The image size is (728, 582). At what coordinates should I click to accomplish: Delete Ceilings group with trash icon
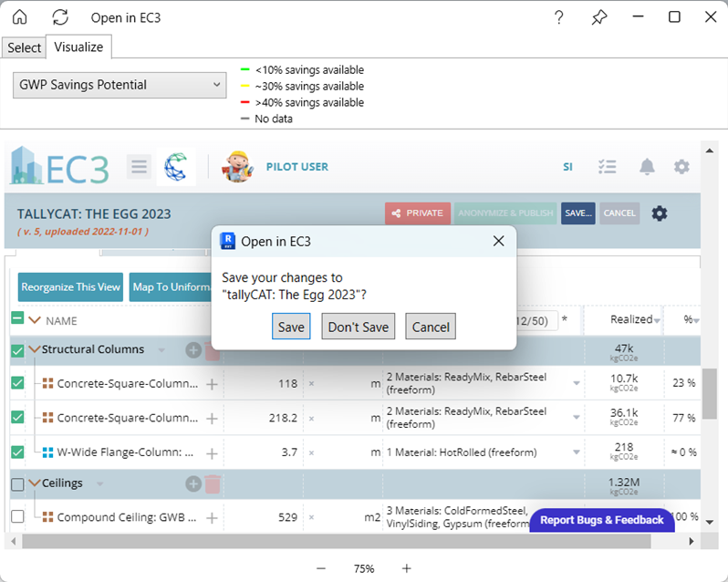213,484
